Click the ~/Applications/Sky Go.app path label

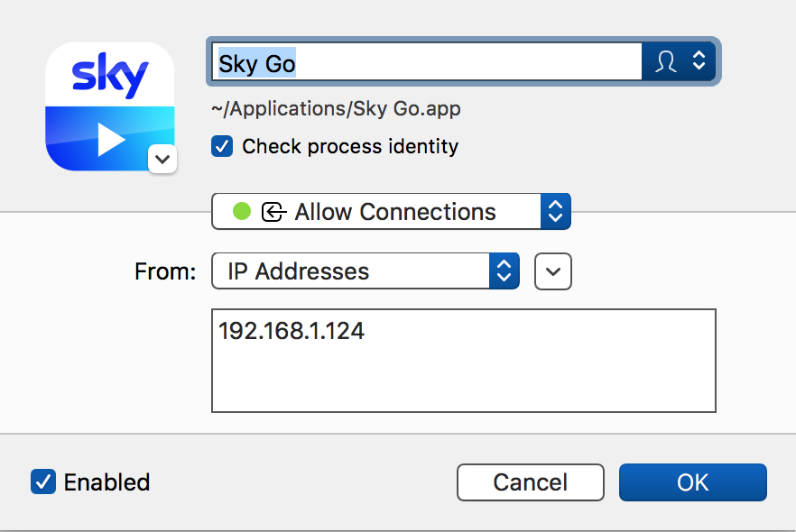(334, 108)
